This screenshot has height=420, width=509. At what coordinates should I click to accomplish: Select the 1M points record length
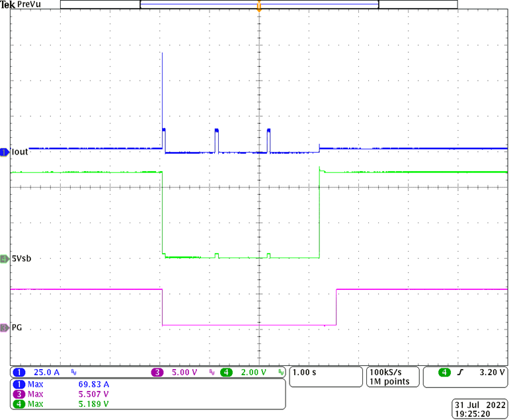[389, 382]
